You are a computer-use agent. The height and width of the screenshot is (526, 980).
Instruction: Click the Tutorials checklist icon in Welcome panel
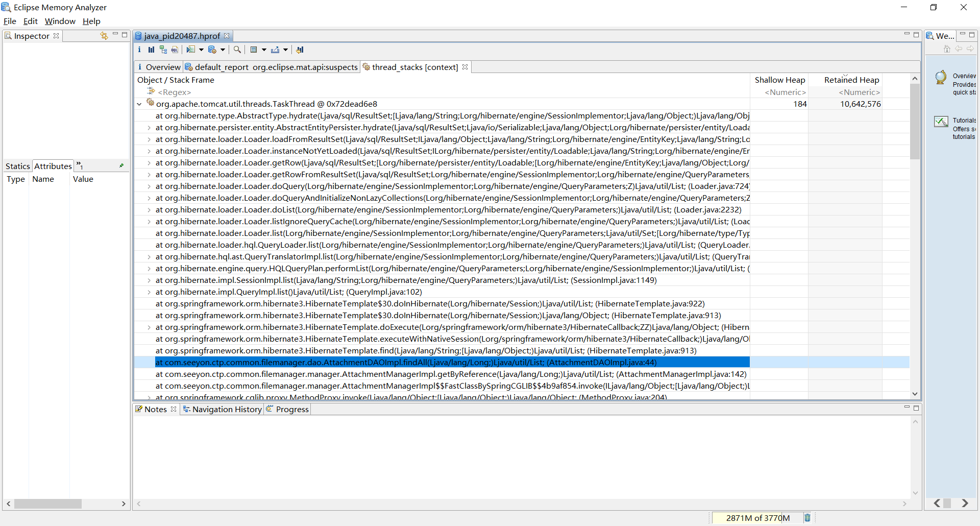(x=941, y=122)
